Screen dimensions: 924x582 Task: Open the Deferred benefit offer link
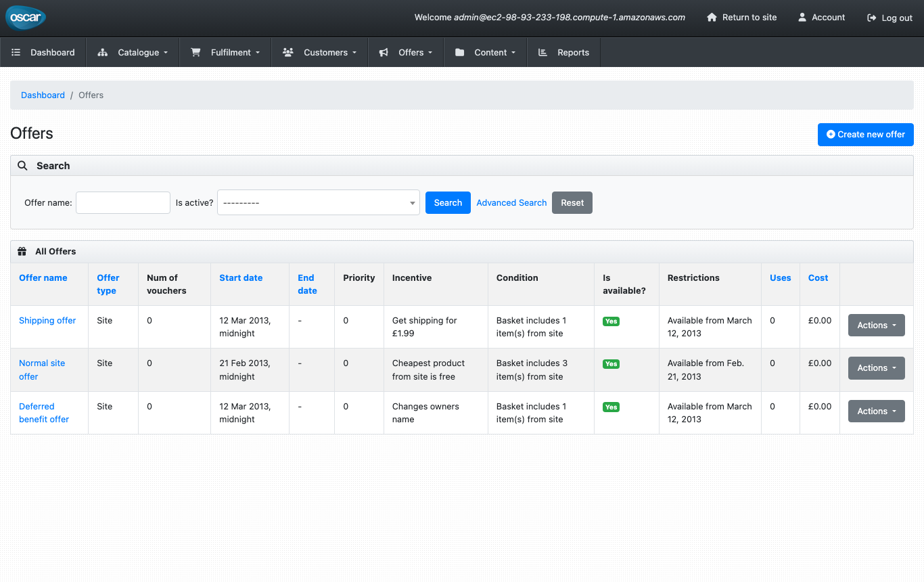click(44, 413)
